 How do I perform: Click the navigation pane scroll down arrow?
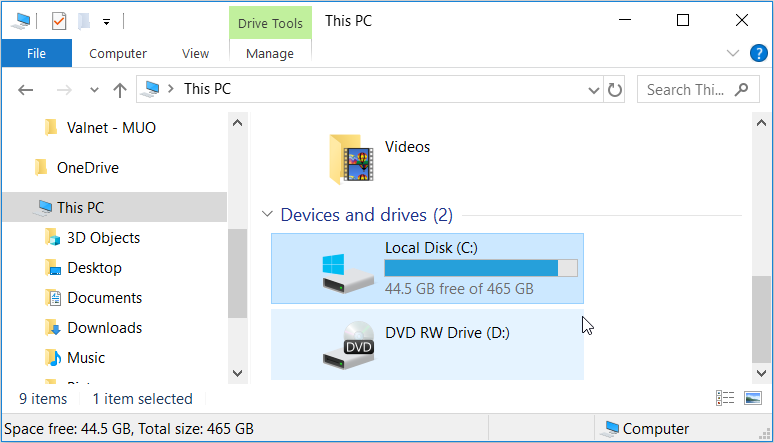pos(237,373)
